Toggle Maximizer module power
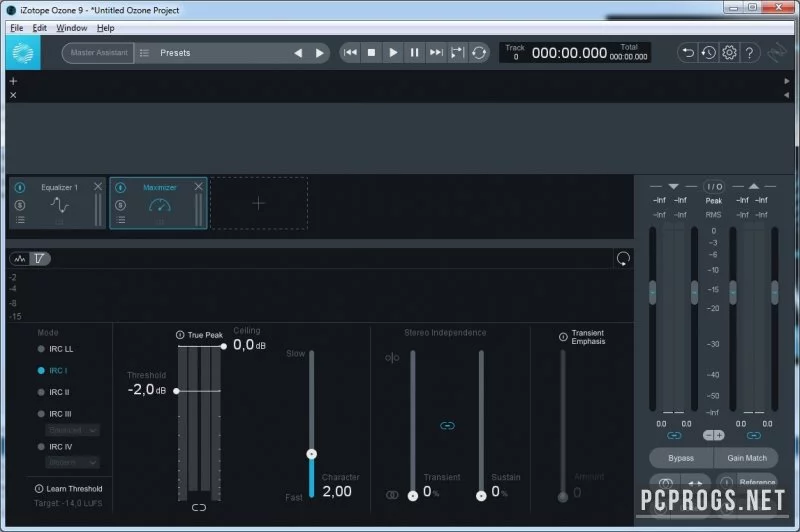This screenshot has width=800, height=532. (x=120, y=188)
